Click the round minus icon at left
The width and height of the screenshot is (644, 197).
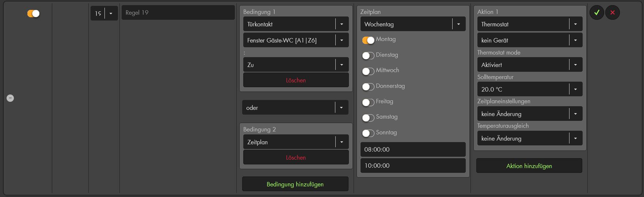point(10,98)
